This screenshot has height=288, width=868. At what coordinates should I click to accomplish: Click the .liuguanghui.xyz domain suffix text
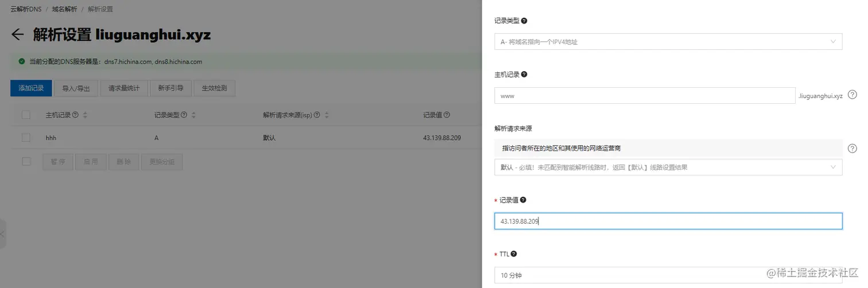click(x=820, y=96)
